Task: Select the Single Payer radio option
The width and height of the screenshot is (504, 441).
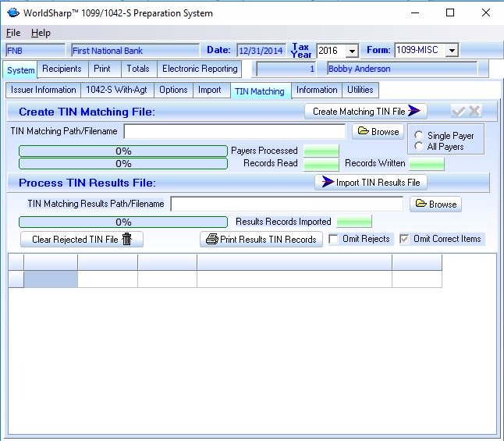Action: tap(420, 136)
